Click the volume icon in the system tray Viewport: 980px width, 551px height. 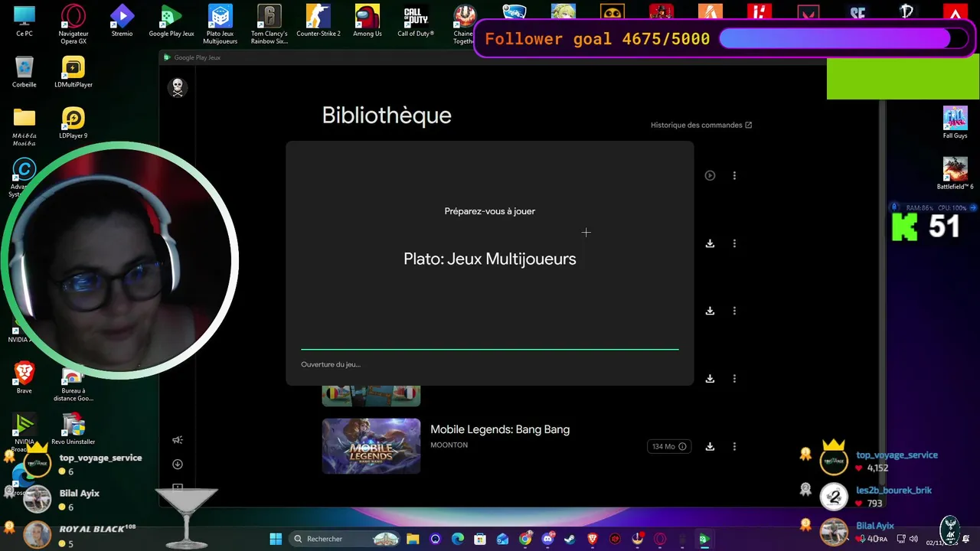(x=913, y=539)
